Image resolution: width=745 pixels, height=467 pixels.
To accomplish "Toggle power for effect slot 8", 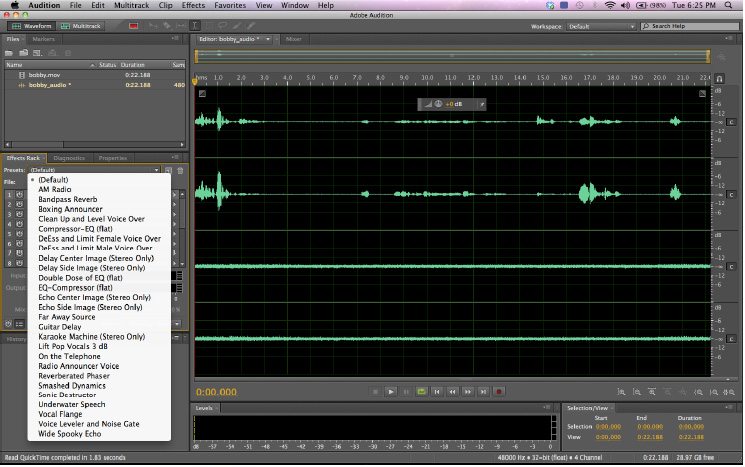I will 19,263.
